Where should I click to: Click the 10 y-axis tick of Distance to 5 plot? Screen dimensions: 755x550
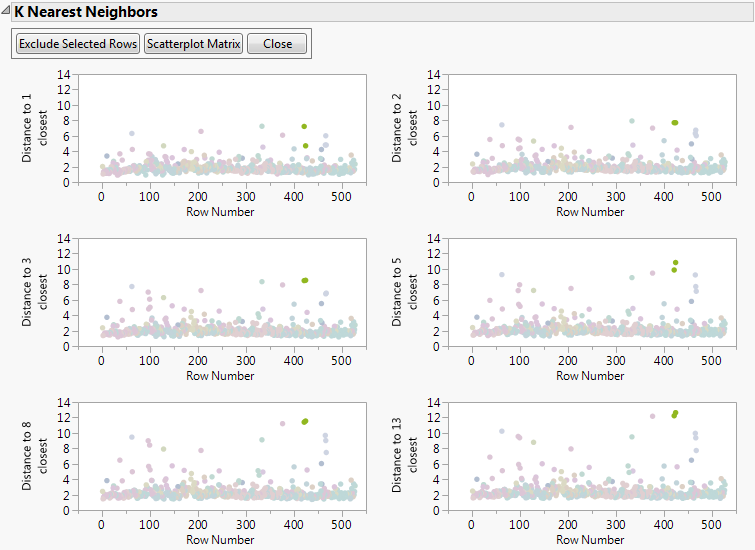click(433, 270)
